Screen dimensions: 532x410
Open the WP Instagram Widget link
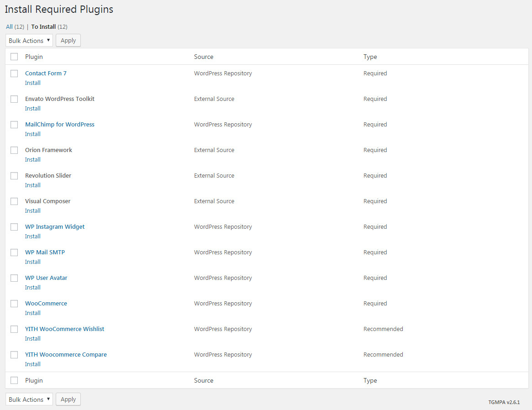(x=55, y=226)
